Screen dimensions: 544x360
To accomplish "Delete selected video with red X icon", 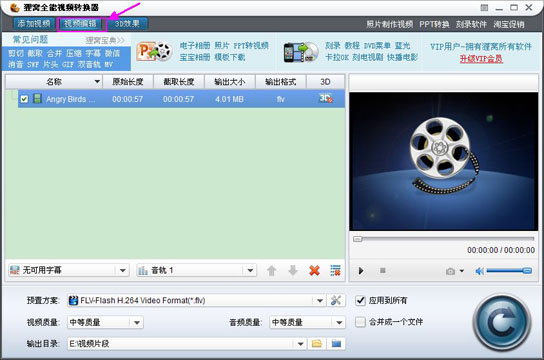I will point(314,270).
